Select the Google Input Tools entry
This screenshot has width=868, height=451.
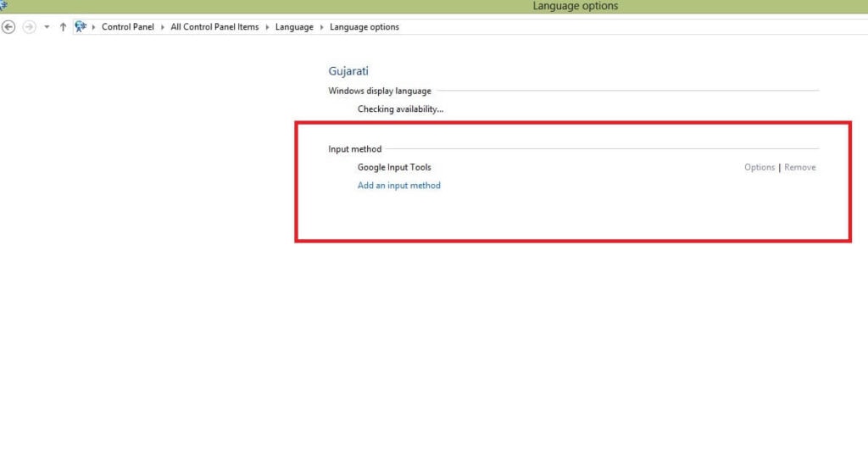[394, 167]
